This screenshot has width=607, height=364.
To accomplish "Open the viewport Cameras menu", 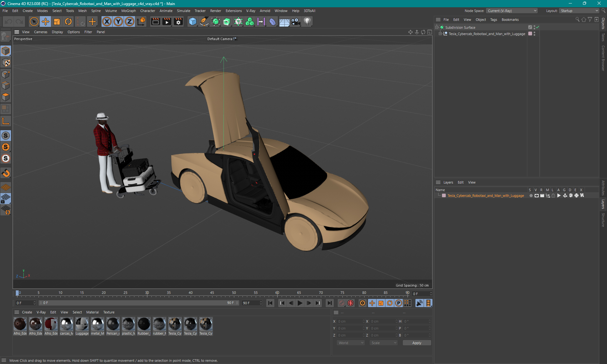I will click(x=40, y=32).
